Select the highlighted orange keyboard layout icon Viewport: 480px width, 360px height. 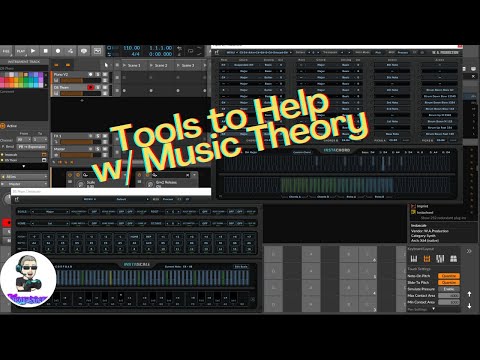tap(427, 259)
